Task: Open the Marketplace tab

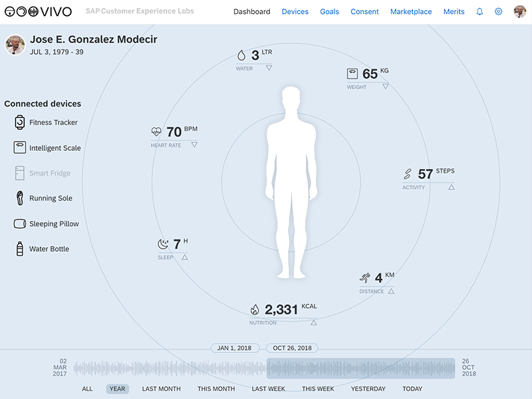Action: (x=411, y=11)
